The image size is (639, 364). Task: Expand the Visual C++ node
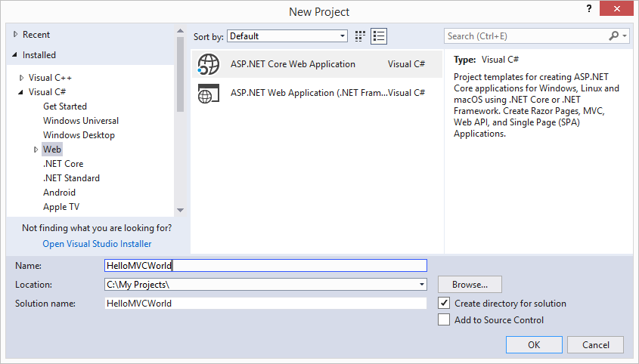22,77
